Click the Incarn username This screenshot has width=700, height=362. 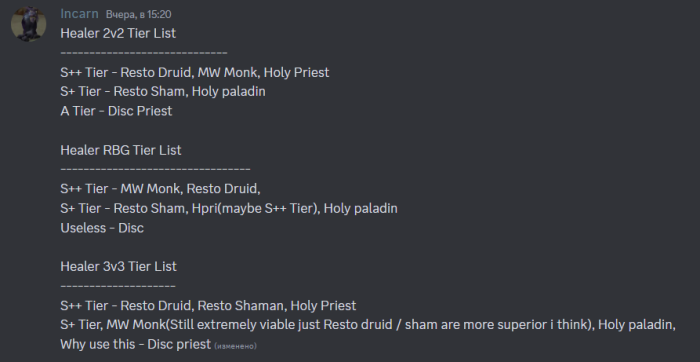point(79,14)
